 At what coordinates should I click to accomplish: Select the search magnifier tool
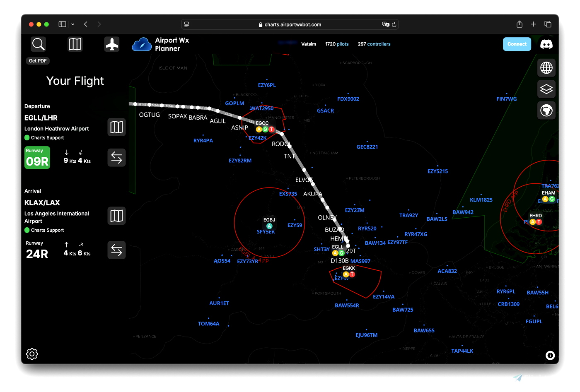[38, 44]
